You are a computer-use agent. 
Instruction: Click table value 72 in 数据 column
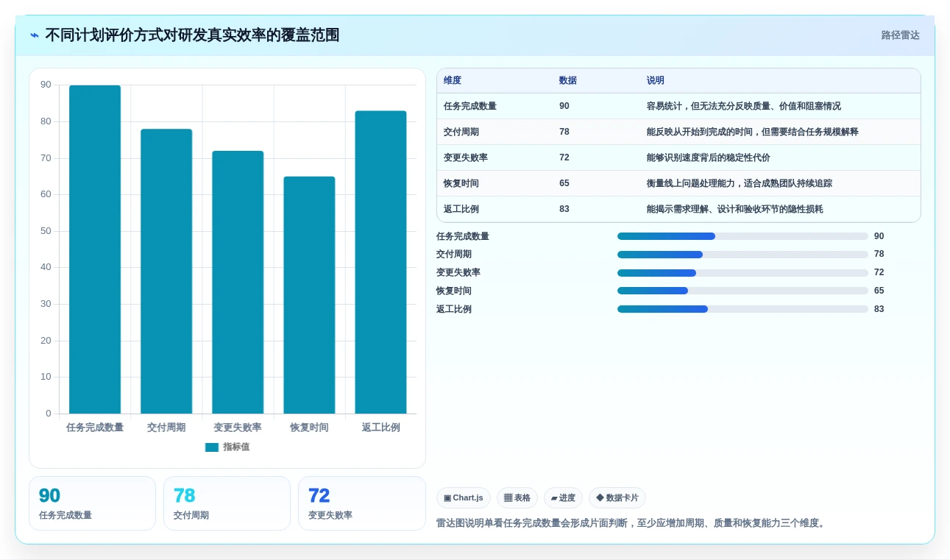564,157
